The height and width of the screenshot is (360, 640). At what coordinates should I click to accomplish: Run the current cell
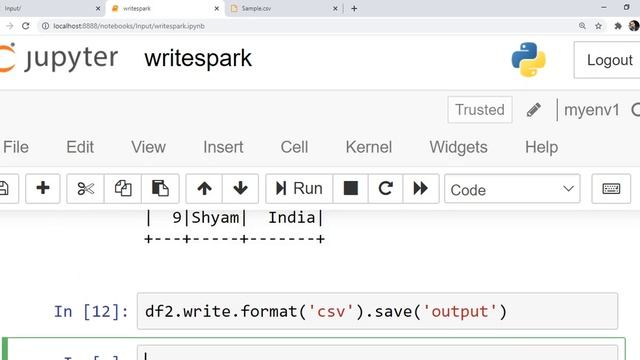click(299, 189)
